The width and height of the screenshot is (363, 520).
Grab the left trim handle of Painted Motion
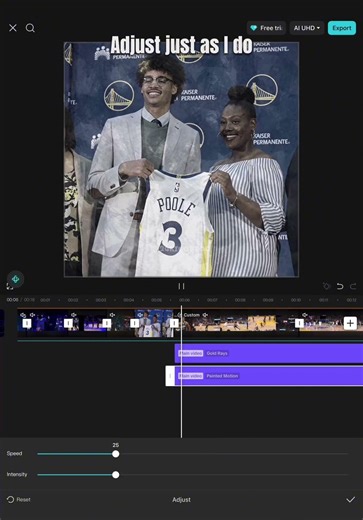170,376
